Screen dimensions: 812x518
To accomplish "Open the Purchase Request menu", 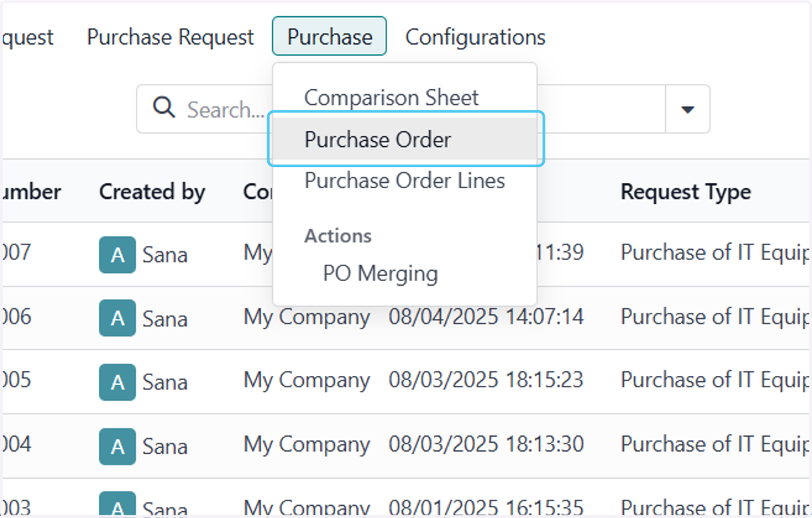I will (x=171, y=37).
